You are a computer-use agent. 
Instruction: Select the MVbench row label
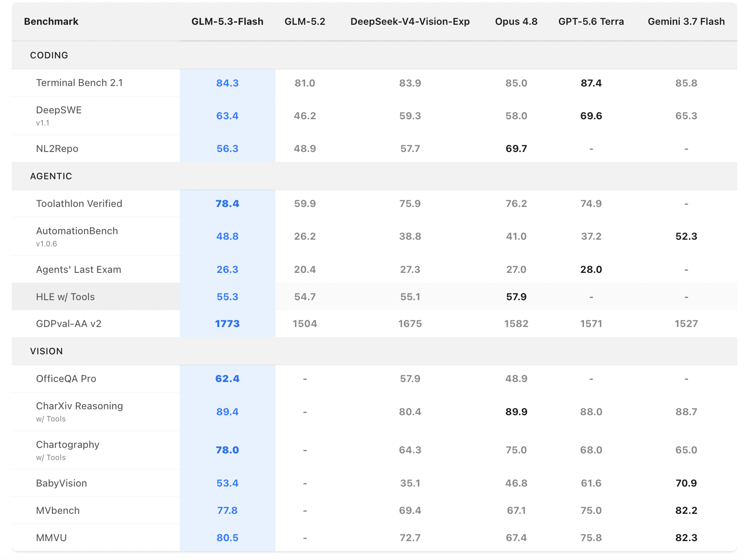(58, 510)
